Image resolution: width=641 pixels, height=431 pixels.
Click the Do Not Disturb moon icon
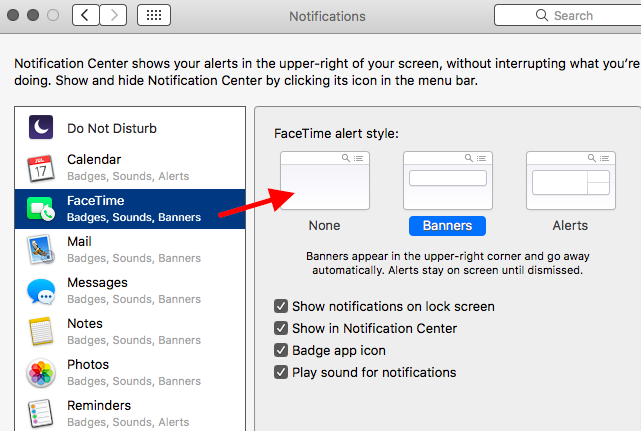[41, 127]
